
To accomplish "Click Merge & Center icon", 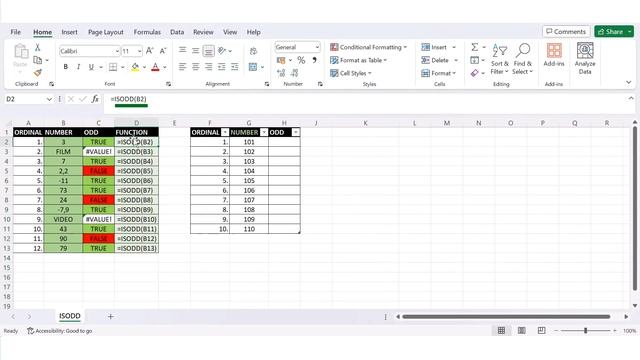I will [x=253, y=67].
